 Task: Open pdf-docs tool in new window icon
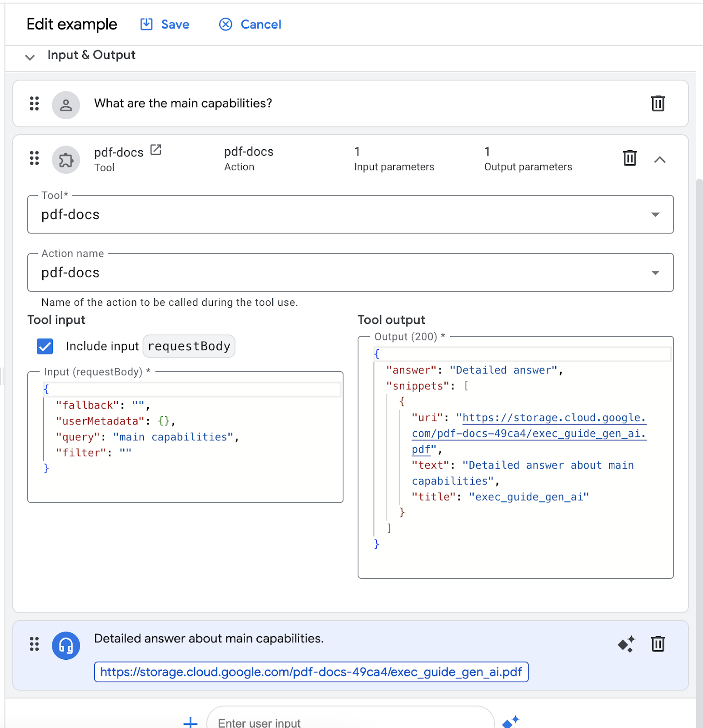pyautogui.click(x=156, y=150)
